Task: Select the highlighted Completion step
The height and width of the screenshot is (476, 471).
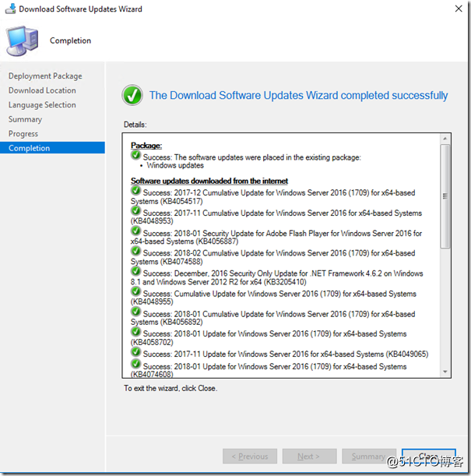Action: pos(52,148)
